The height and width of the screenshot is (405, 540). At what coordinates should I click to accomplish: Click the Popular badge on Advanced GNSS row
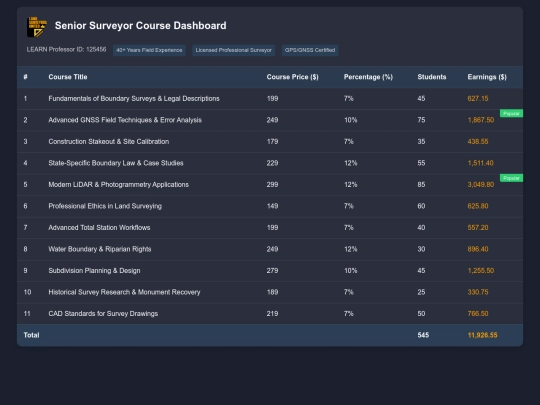pos(511,113)
